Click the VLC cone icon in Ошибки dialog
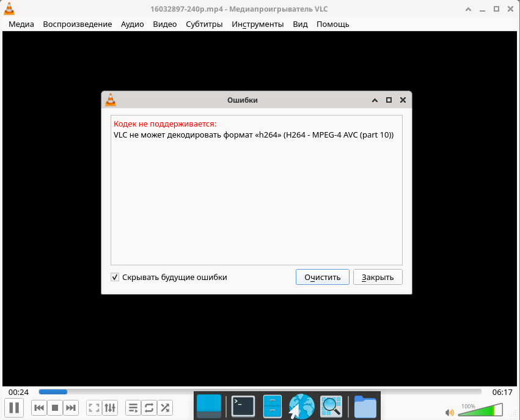This screenshot has width=520, height=420. point(111,100)
